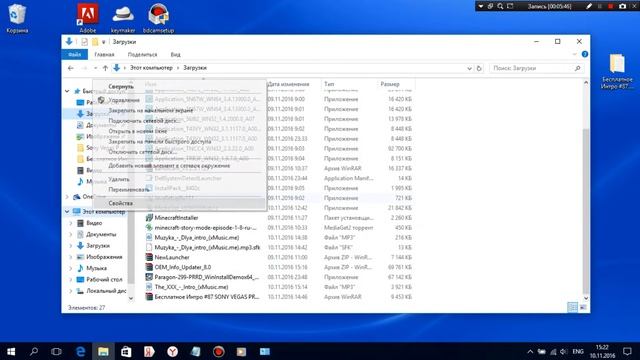640x360 pixels.
Task: Open the Store from the taskbar
Action: pos(126,351)
